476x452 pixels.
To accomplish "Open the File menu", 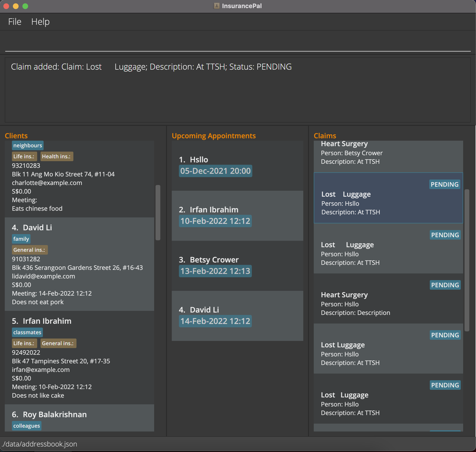I will coord(15,22).
